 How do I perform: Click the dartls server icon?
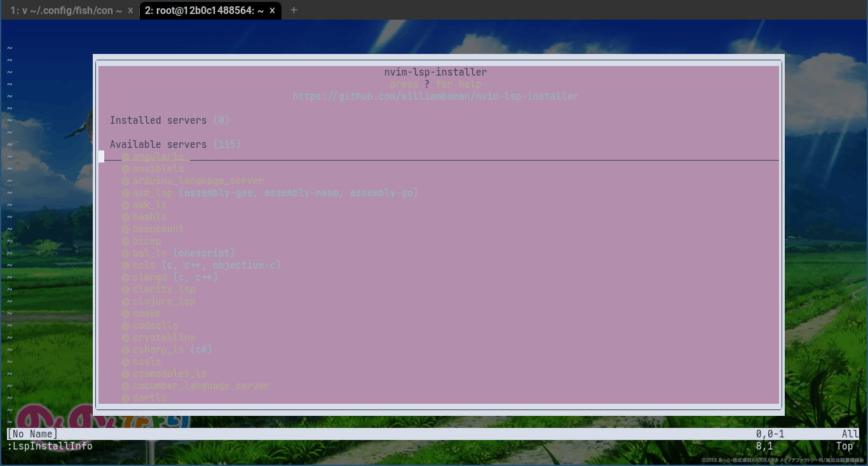126,398
